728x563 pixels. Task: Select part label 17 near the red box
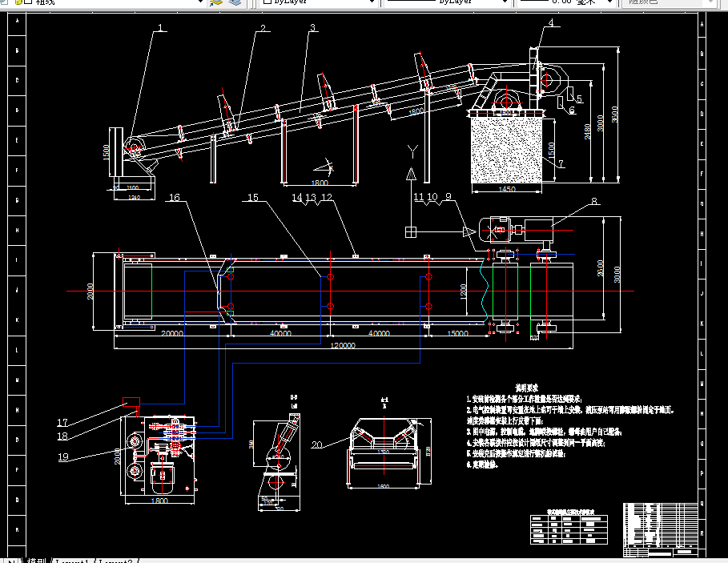tap(62, 422)
